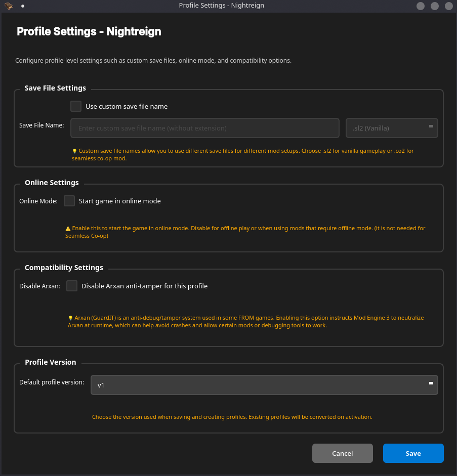The width and height of the screenshot is (457, 476).
Task: Click the arrow indicator on the v1 combo box
Action: (x=431, y=384)
